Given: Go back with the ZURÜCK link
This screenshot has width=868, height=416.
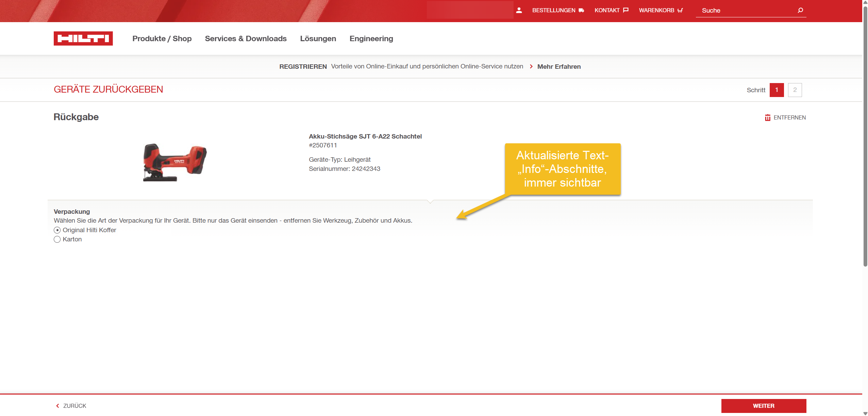Looking at the screenshot, I should (x=71, y=406).
